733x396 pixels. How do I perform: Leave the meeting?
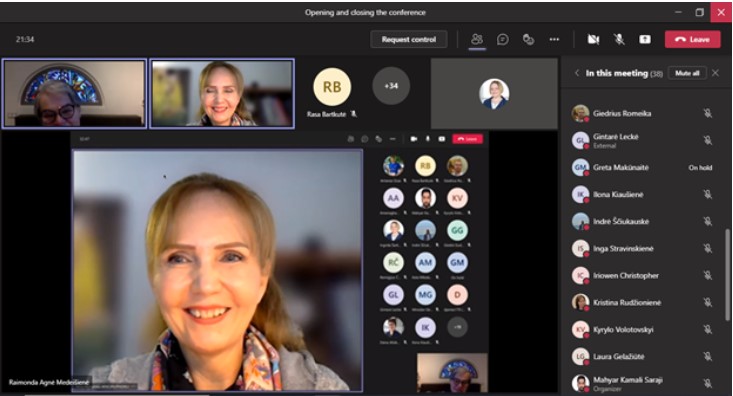point(692,39)
